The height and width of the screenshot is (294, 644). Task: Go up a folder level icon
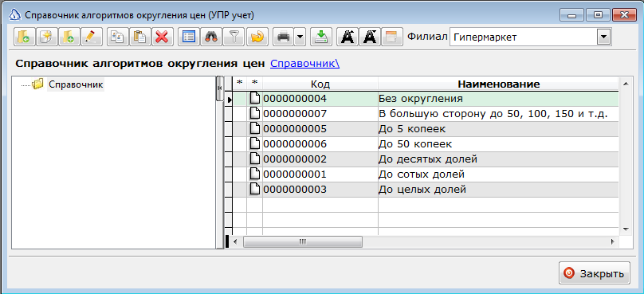pyautogui.click(x=24, y=37)
